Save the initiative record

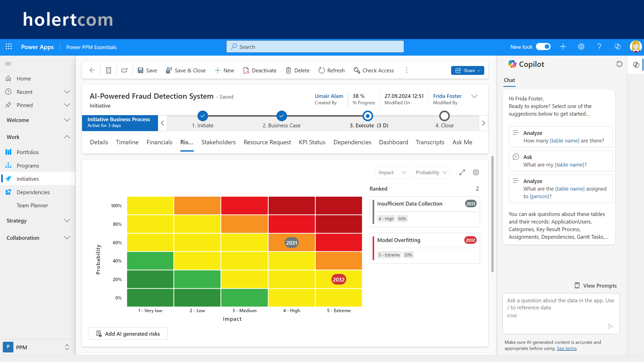(147, 70)
